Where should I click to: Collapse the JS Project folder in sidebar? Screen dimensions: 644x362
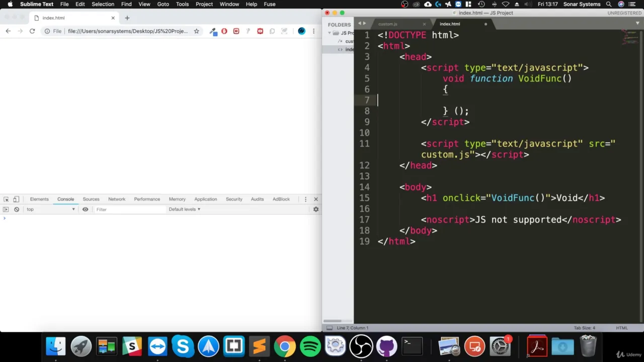pyautogui.click(x=330, y=33)
